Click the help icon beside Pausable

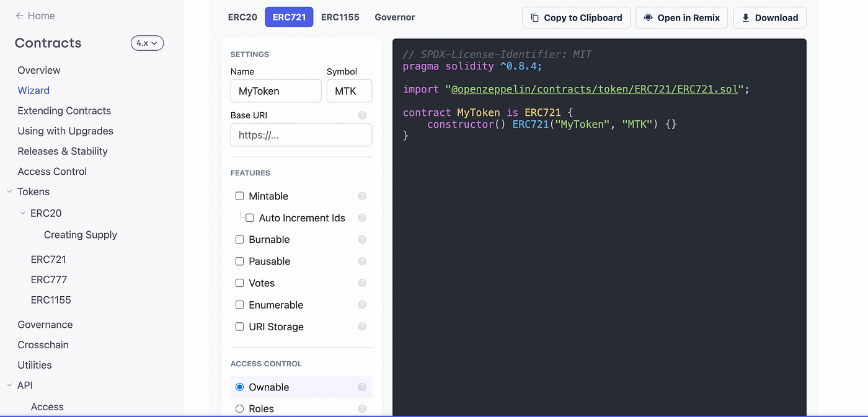click(x=362, y=261)
